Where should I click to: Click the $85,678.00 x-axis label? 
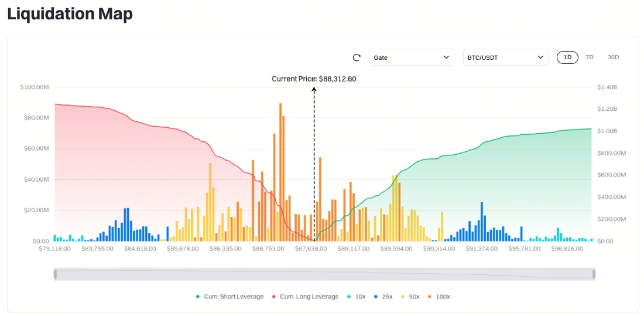[182, 249]
